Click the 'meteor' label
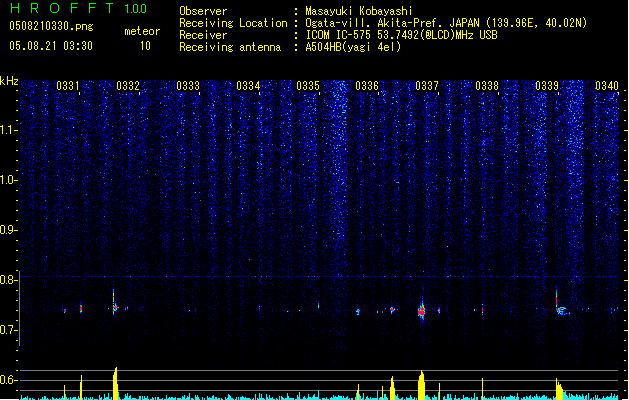Image resolution: width=629 pixels, height=400 pixels. tap(142, 31)
